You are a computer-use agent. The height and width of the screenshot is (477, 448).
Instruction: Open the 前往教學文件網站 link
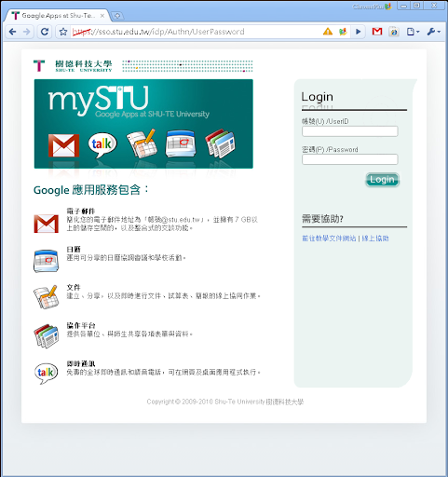(329, 238)
